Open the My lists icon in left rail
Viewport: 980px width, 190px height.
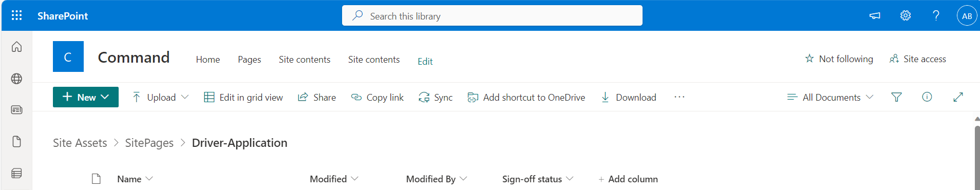[16, 174]
